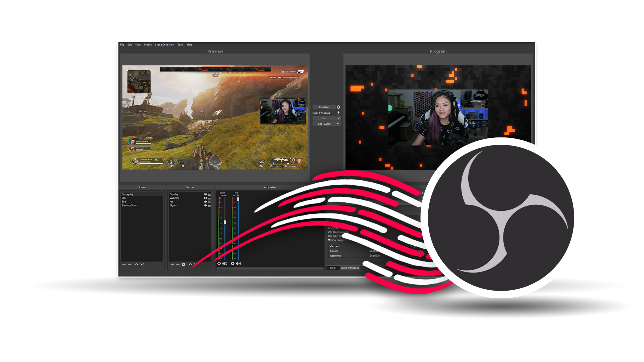Screen dimensions: 644x362
Task: Click the Scenes panel header
Action: (142, 187)
